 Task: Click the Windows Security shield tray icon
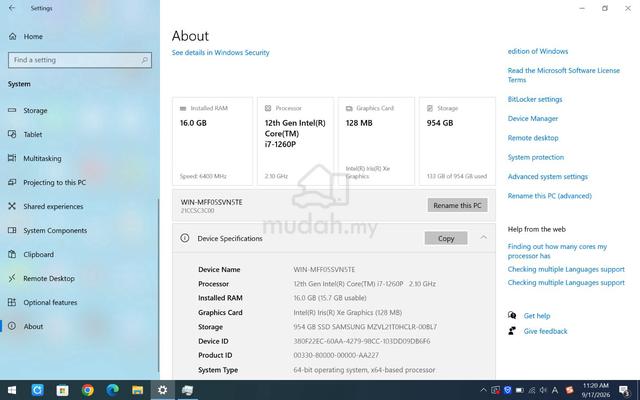point(507,390)
